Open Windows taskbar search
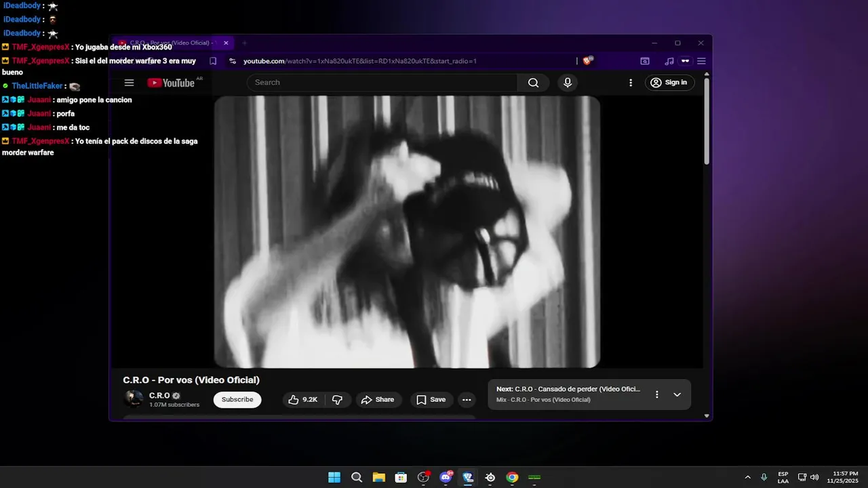The width and height of the screenshot is (868, 488). 357,477
